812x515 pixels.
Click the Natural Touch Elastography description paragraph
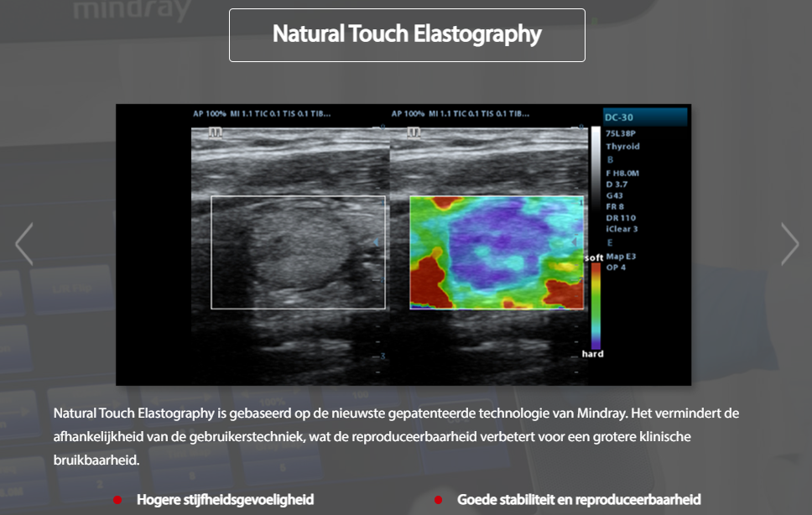click(x=394, y=437)
